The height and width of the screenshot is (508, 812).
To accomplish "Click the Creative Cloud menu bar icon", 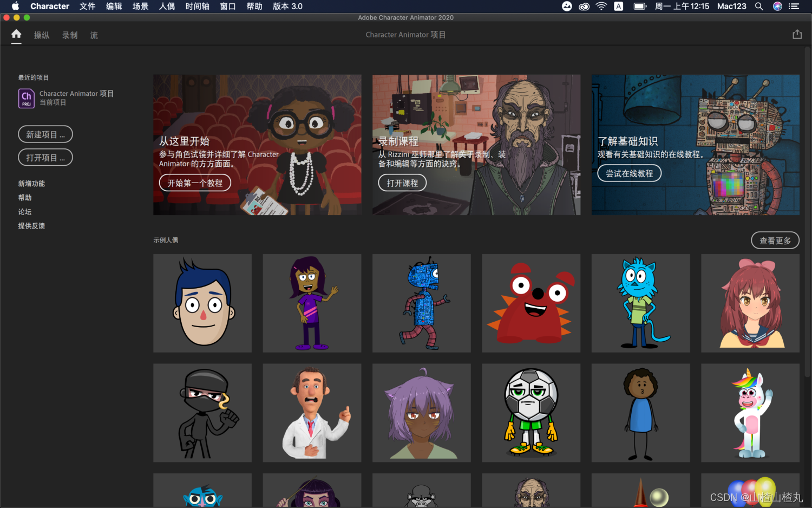I will [584, 6].
